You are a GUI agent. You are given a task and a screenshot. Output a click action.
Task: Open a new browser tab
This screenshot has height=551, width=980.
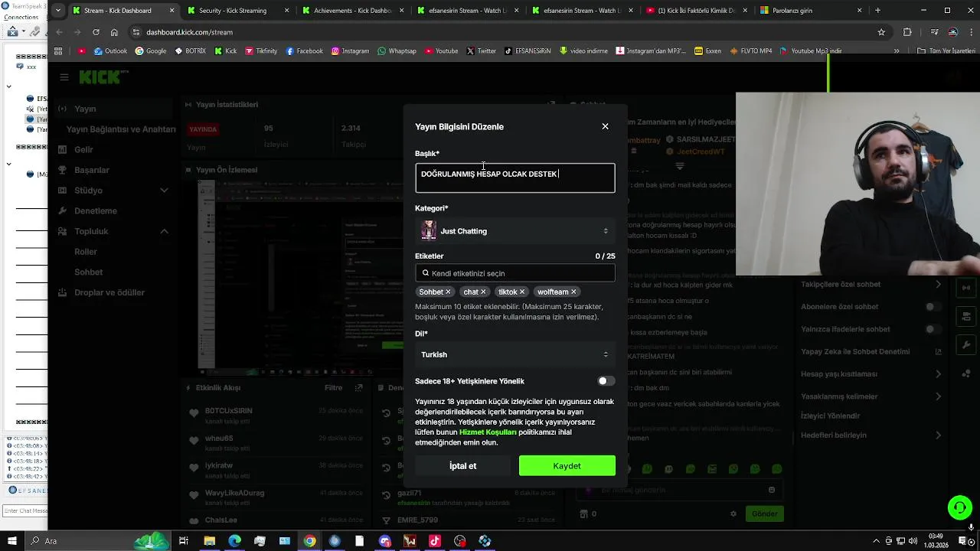[877, 11]
